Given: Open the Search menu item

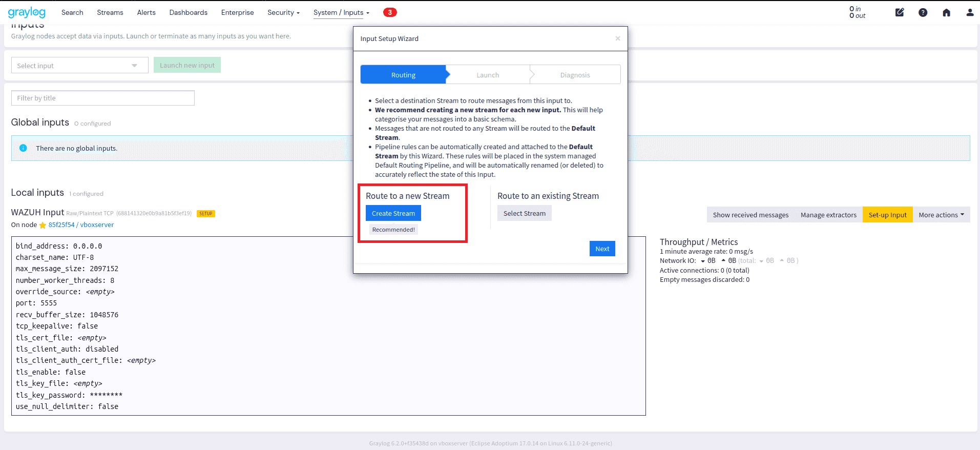Looking at the screenshot, I should click(x=72, y=12).
